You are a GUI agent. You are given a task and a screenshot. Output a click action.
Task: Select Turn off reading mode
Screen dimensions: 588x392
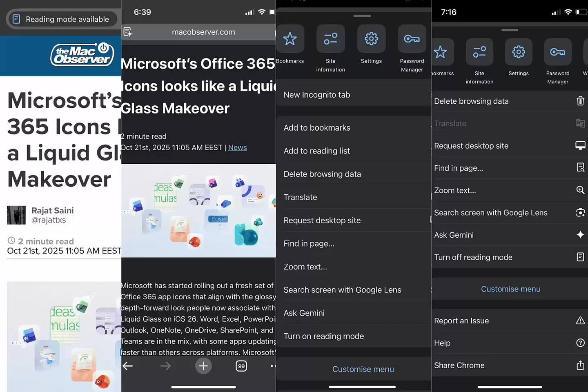(x=473, y=257)
